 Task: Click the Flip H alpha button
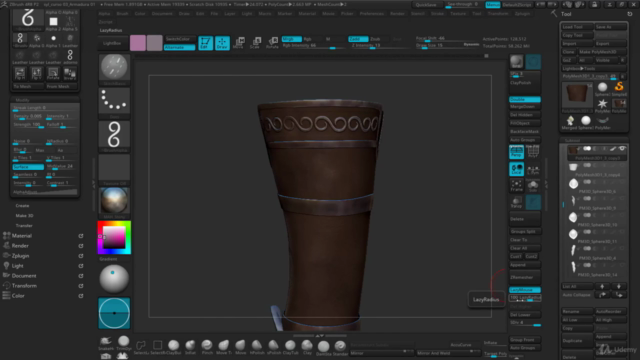20,73
